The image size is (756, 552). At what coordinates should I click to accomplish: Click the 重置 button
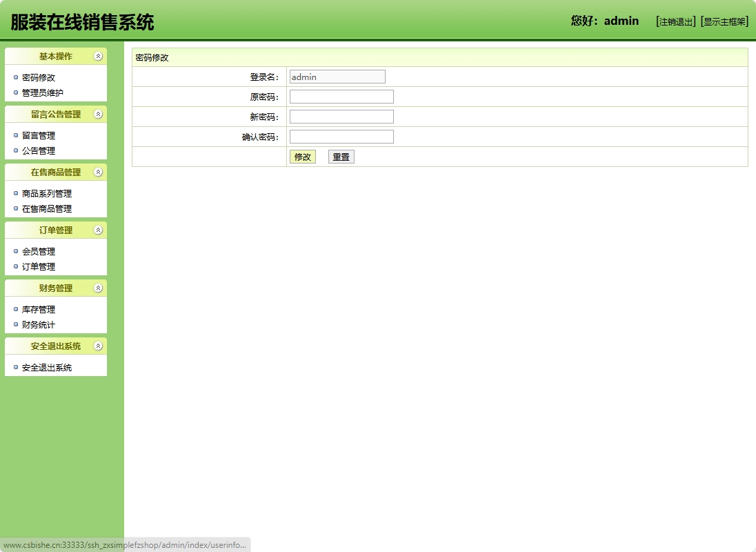341,157
